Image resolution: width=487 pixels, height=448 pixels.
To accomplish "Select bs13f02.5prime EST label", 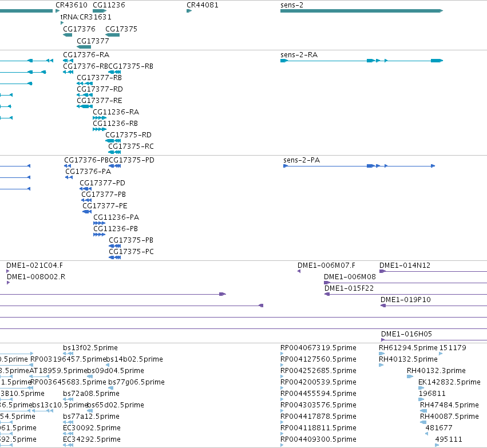I will [x=90, y=348].
